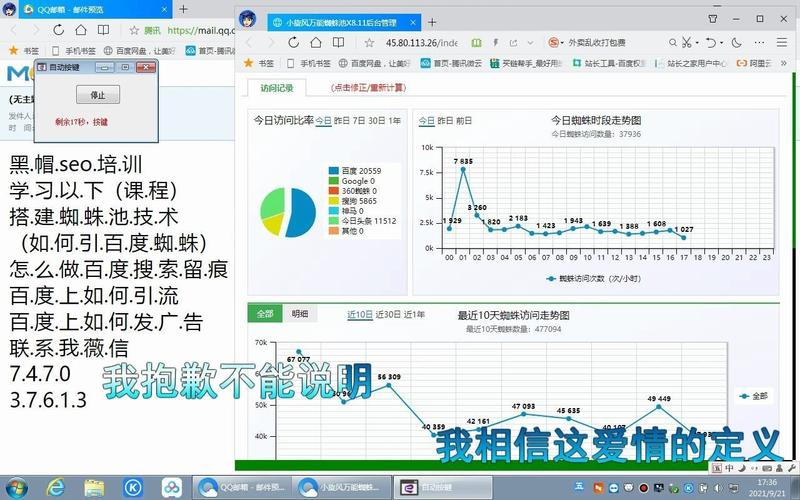Go home in QQ mail browser window
The width and height of the screenshot is (800, 500).
coord(81,30)
